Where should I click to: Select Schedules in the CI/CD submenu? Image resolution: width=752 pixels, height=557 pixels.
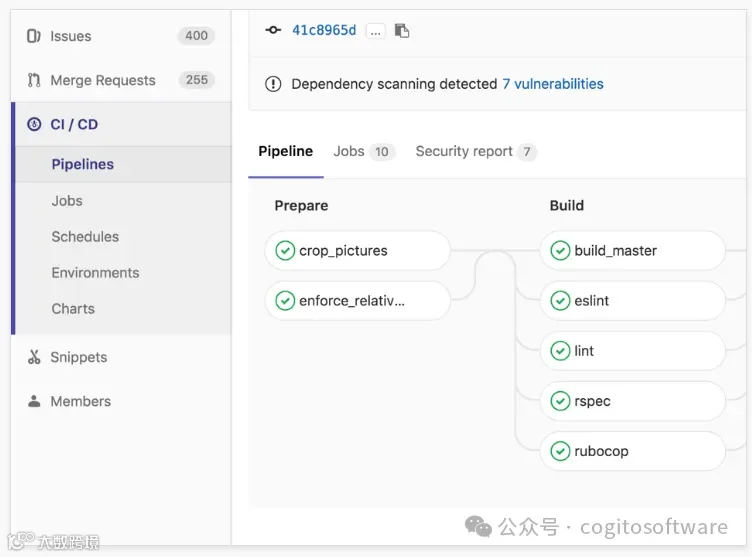coord(85,237)
